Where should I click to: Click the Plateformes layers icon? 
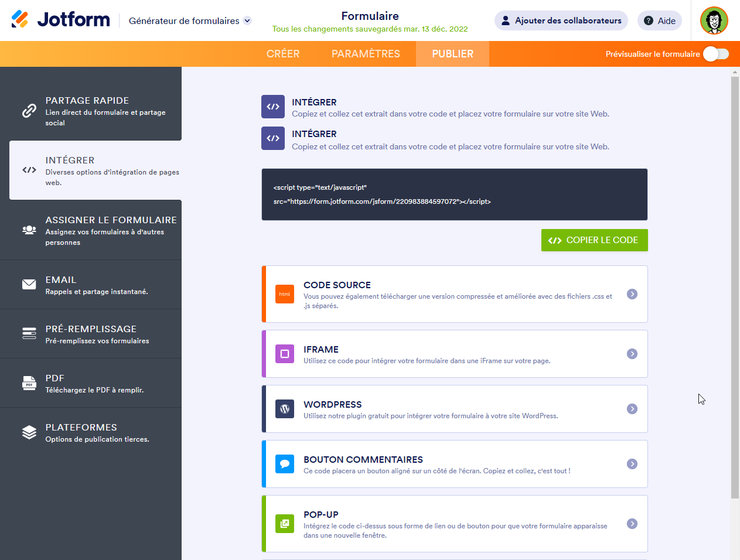tap(29, 432)
